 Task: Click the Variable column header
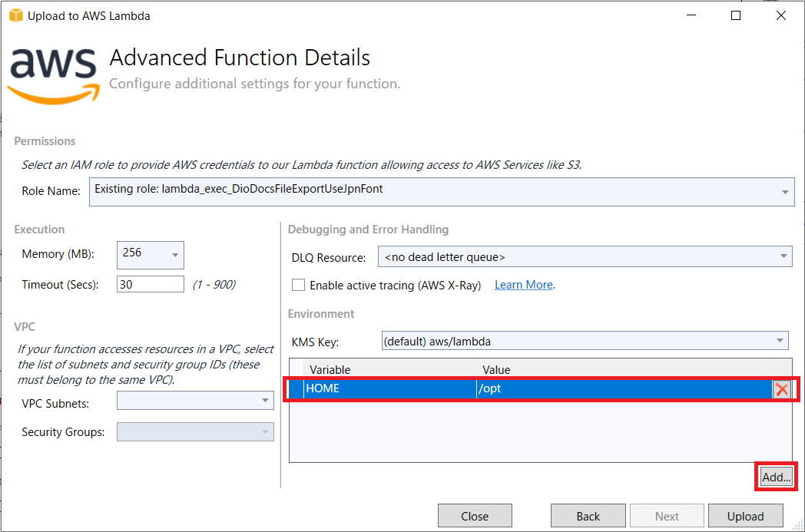click(389, 369)
